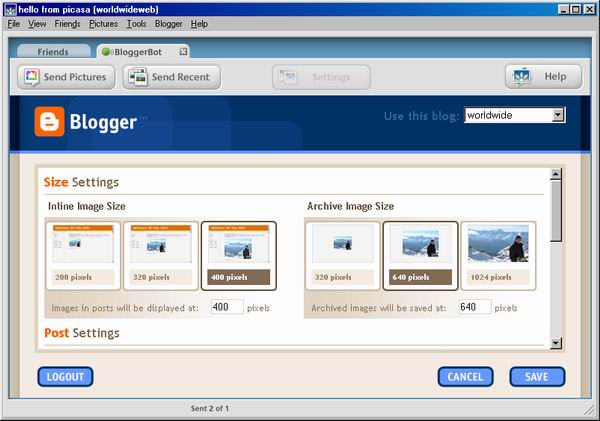
Task: Switch to the Friends tab
Action: click(53, 52)
